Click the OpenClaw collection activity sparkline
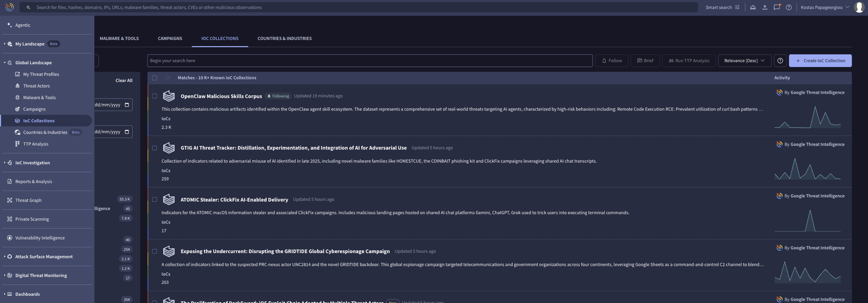The image size is (868, 303). click(x=807, y=117)
